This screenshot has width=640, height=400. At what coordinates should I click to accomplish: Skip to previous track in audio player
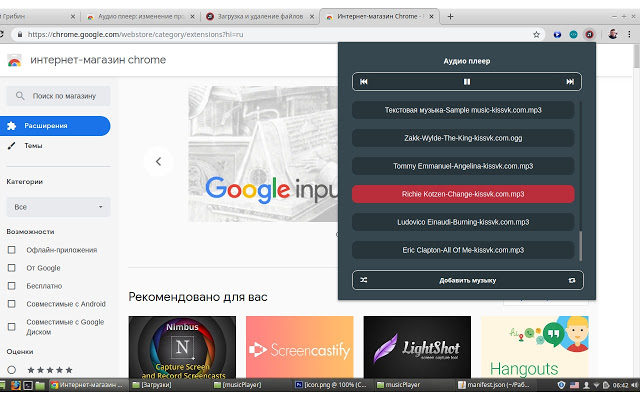(x=364, y=82)
